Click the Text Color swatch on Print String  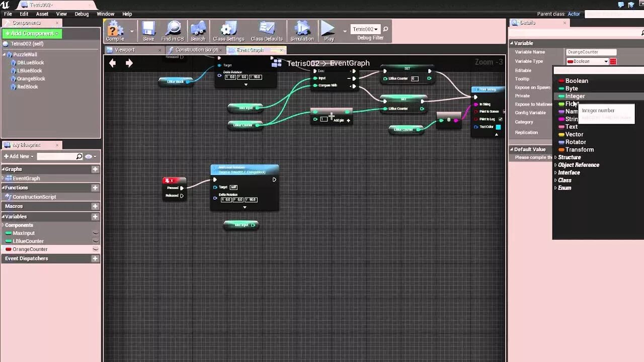(498, 127)
